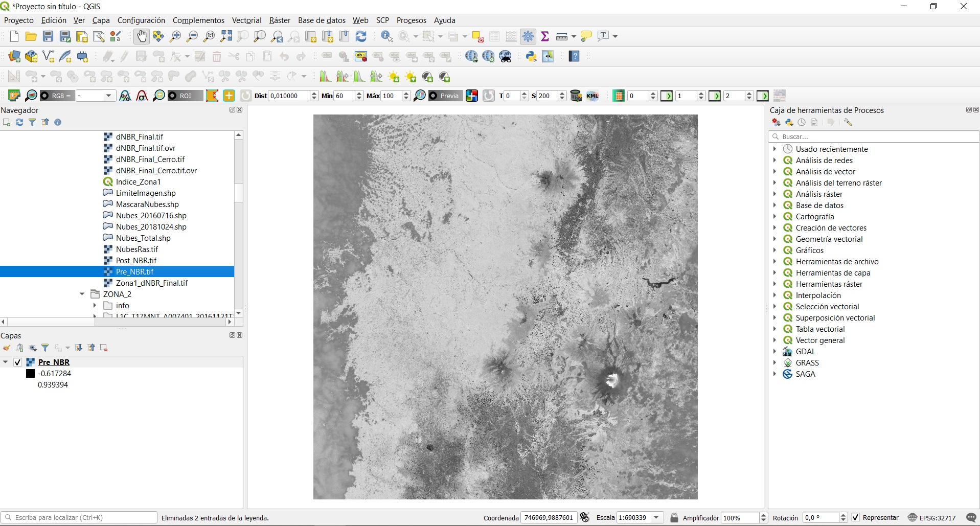Open the Escala scale dropdown
The image size is (980, 526).
point(656,518)
